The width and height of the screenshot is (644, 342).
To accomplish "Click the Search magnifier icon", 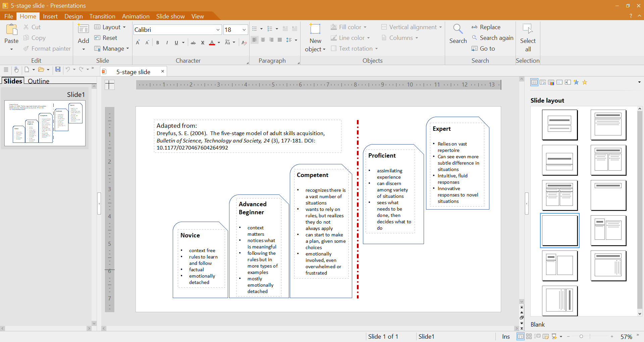I will click(x=458, y=29).
